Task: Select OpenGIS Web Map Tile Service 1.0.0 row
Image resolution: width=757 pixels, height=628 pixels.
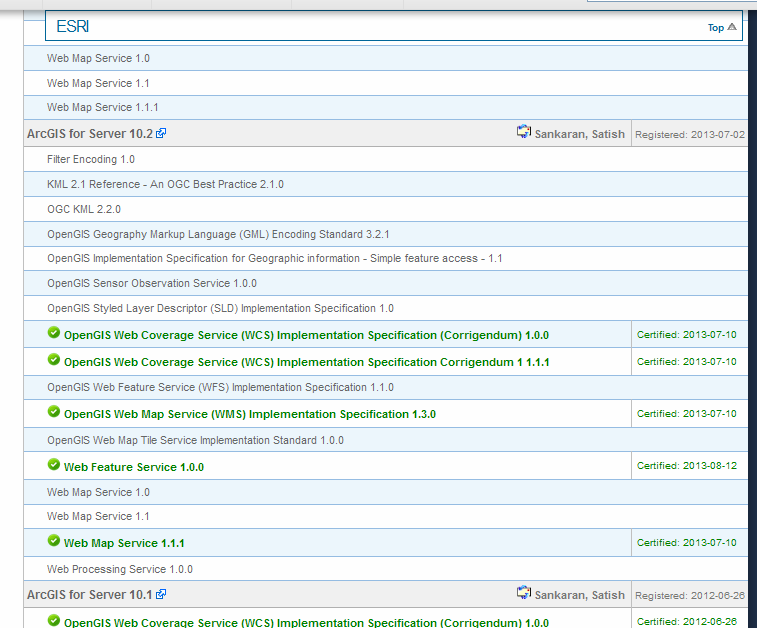Action: click(385, 440)
